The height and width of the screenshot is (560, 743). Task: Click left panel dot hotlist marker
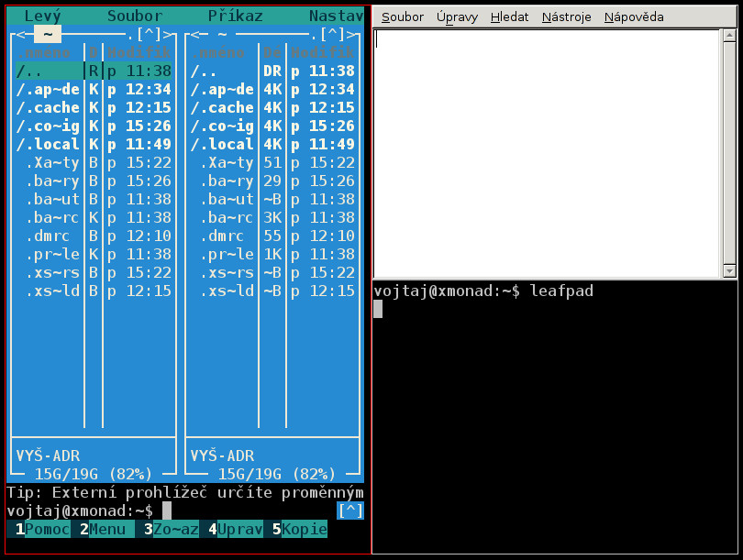tap(130, 36)
